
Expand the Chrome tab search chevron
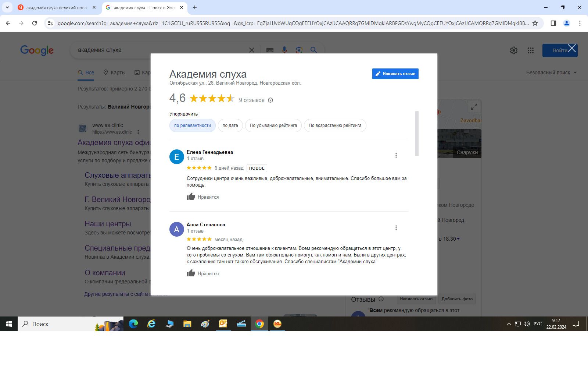(x=7, y=7)
